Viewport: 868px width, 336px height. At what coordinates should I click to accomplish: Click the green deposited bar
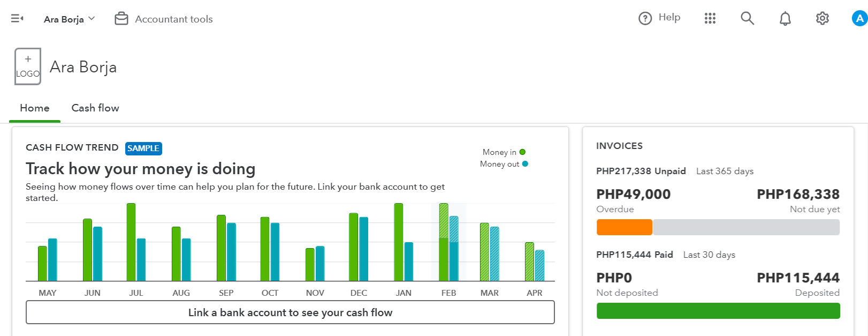click(x=718, y=311)
